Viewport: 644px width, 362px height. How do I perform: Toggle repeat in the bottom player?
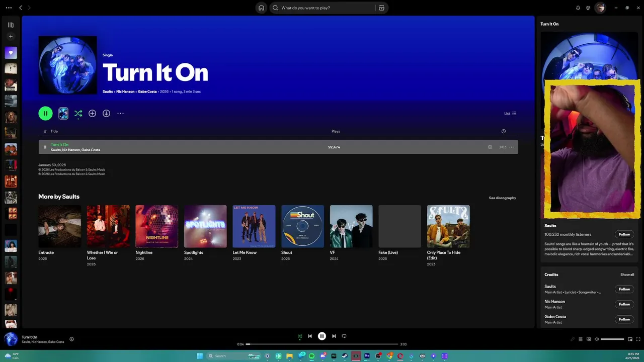(x=344, y=336)
